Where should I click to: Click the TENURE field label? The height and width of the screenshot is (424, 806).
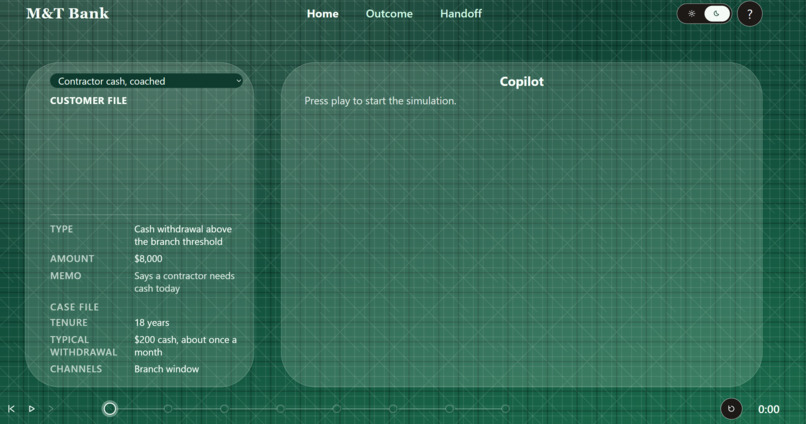68,323
